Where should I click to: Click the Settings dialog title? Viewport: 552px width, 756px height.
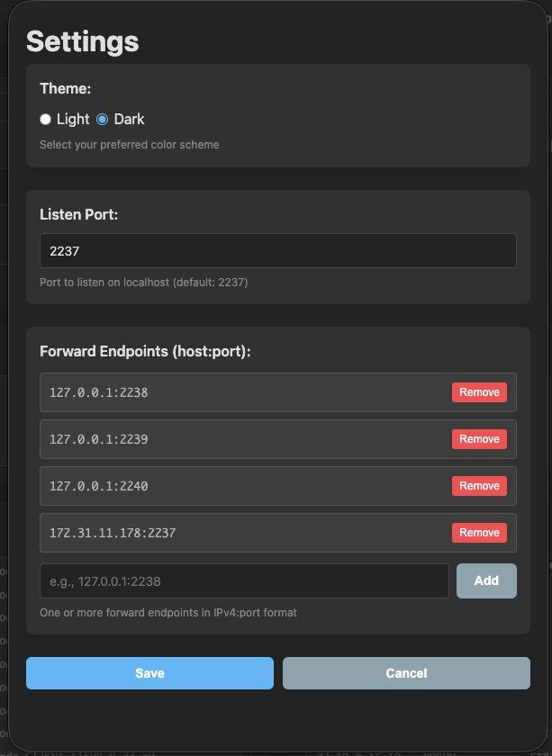point(82,41)
